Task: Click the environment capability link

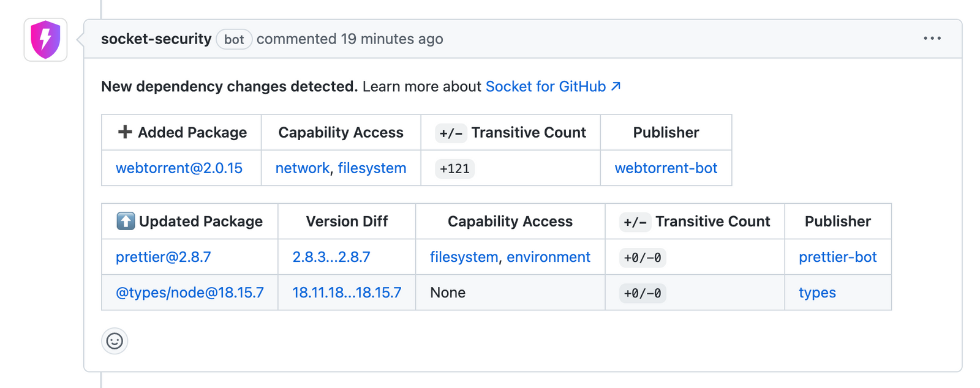Action: [x=548, y=257]
